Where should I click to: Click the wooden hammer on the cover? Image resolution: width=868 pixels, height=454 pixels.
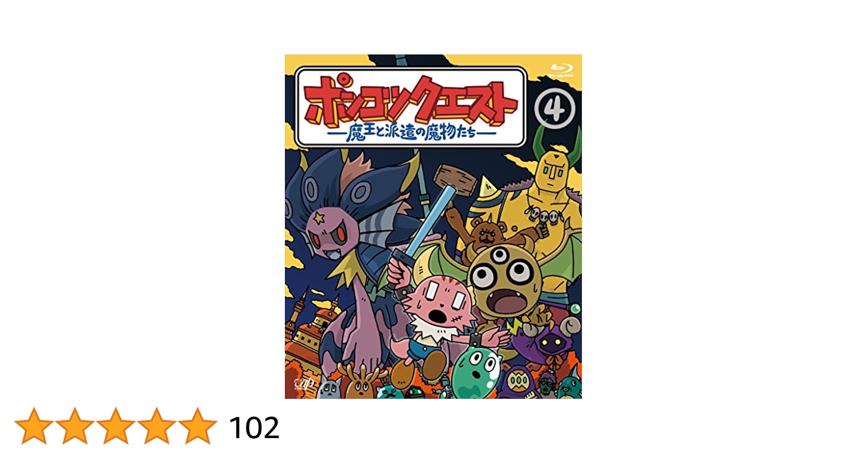tap(455, 180)
